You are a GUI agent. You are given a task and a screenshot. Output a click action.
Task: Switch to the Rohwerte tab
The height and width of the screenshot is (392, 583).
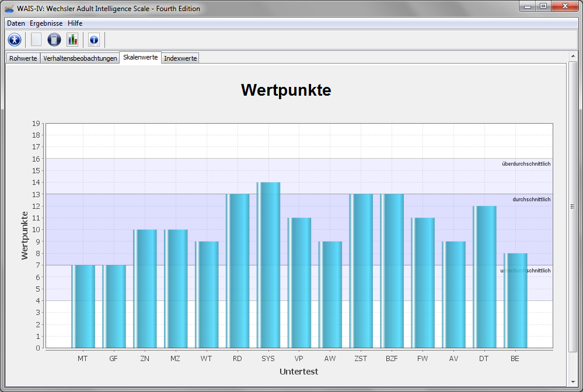(23, 58)
